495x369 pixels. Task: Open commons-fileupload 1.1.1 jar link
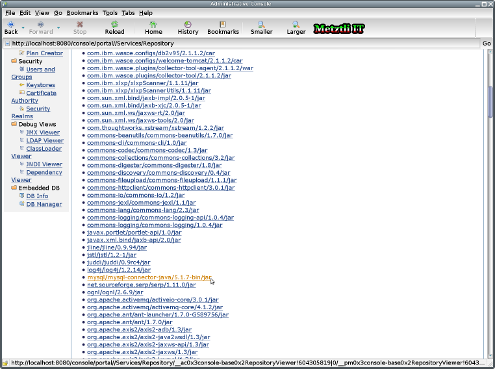(162, 180)
